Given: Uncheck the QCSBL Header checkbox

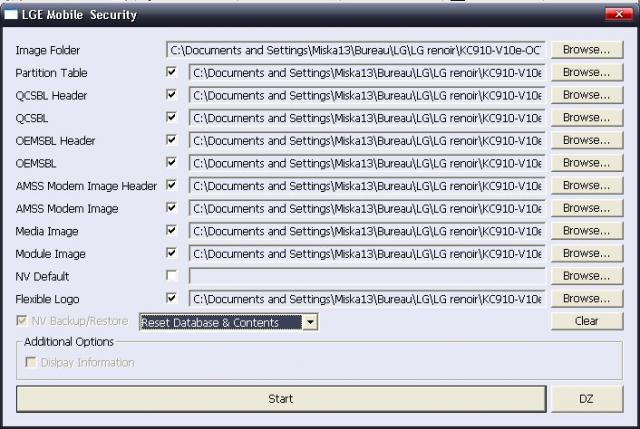Looking at the screenshot, I should (x=172, y=95).
